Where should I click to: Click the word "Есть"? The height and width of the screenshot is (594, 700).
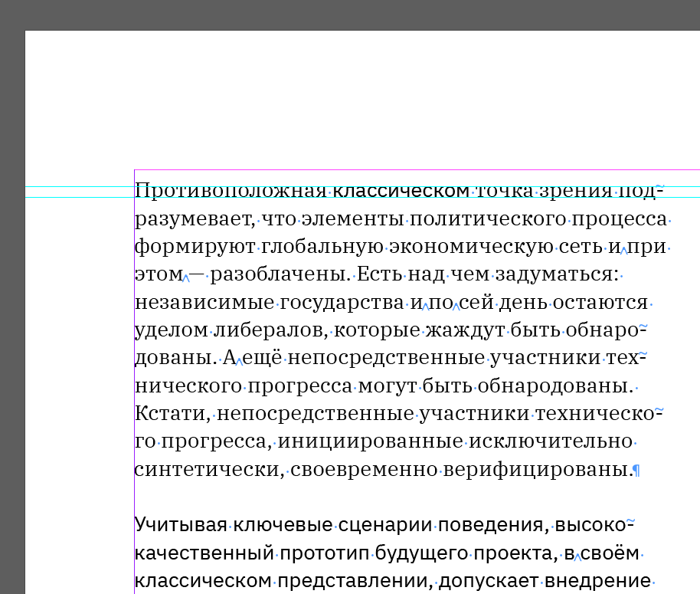pos(379,274)
